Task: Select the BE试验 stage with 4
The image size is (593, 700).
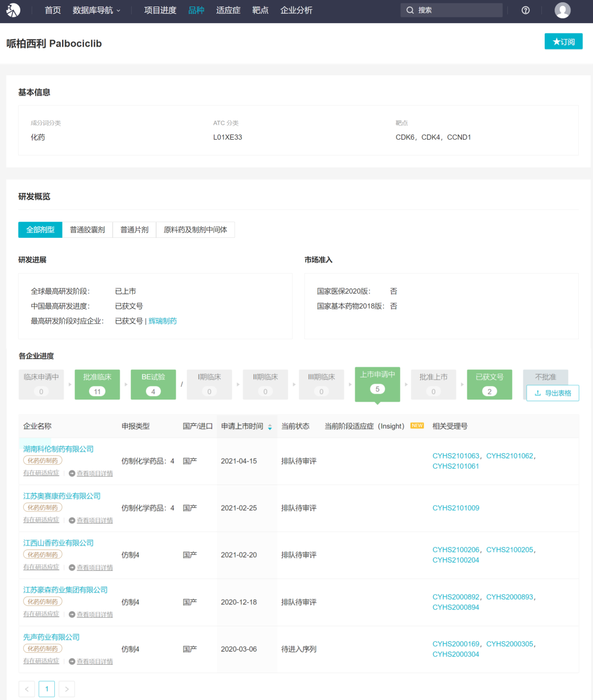Action: point(153,384)
